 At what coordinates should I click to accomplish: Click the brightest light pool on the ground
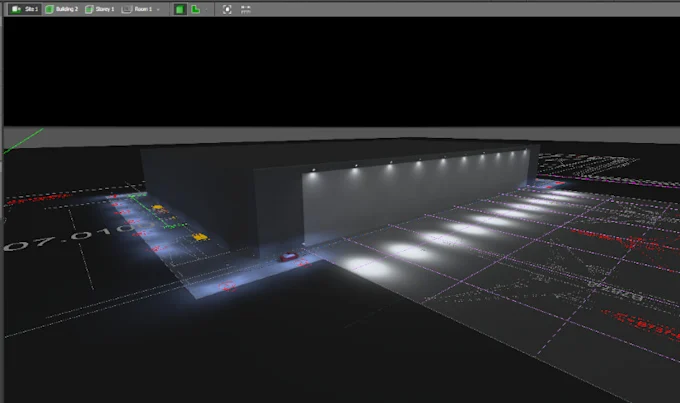368,267
